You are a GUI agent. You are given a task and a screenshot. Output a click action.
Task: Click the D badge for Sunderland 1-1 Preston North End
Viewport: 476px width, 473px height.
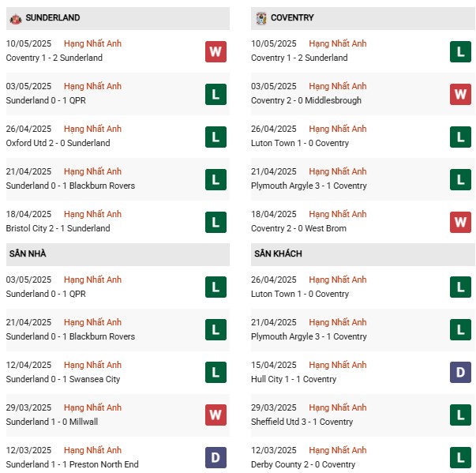click(x=216, y=457)
